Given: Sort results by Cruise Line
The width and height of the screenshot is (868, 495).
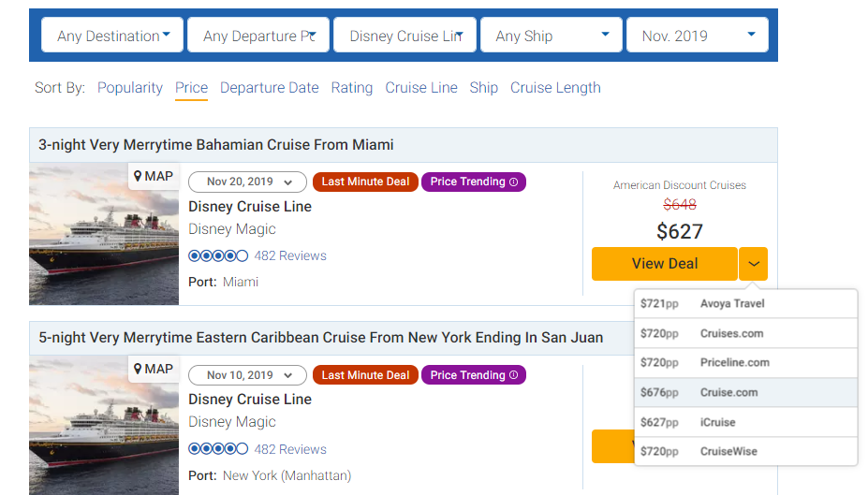Looking at the screenshot, I should coord(421,88).
